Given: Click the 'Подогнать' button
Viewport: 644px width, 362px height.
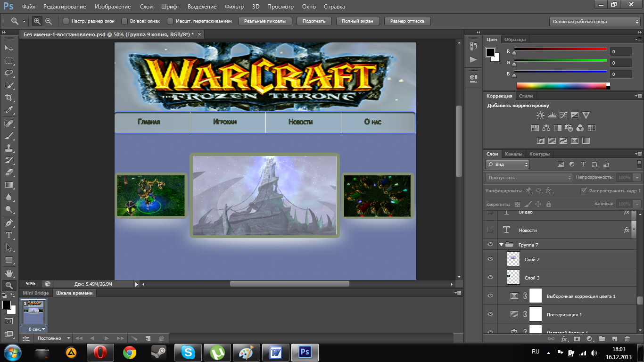Looking at the screenshot, I should (314, 21).
